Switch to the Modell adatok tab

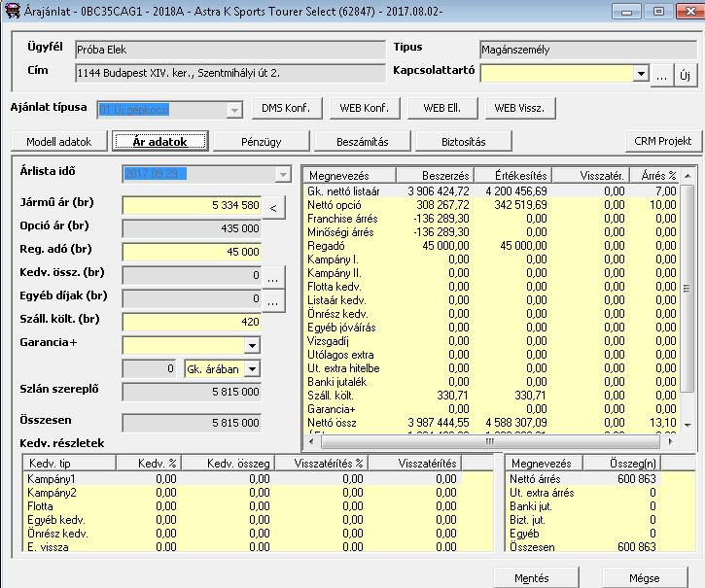tap(59, 142)
